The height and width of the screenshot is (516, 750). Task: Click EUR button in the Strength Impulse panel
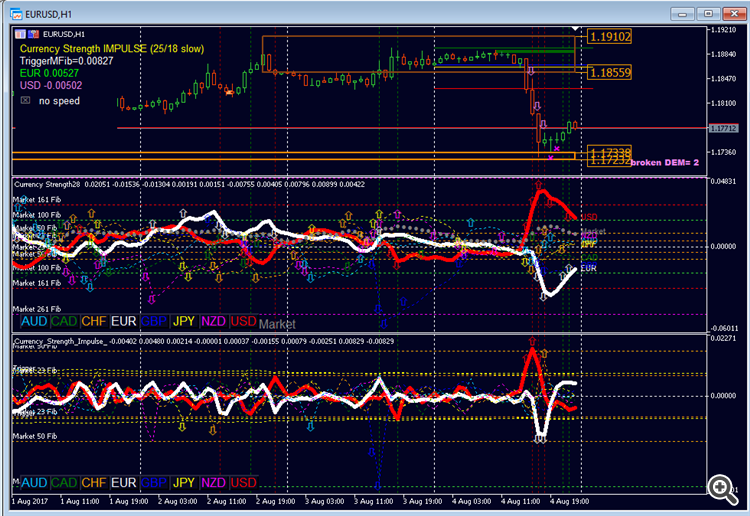tap(124, 483)
